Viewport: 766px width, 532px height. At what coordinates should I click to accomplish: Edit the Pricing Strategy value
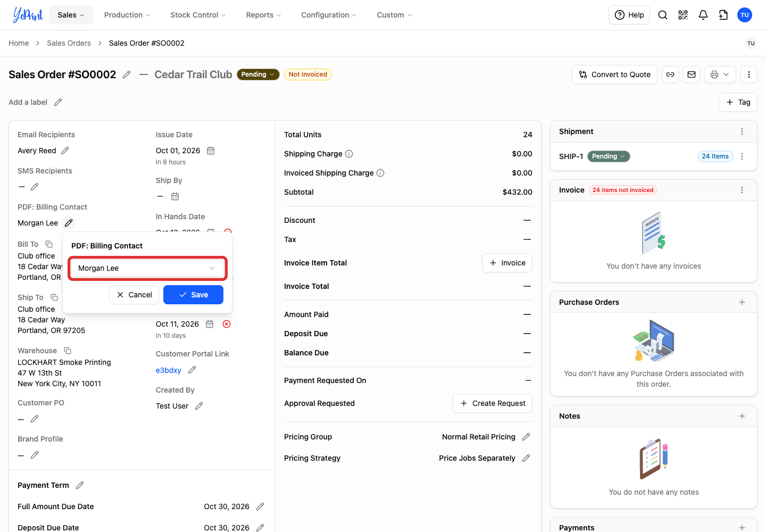pos(526,458)
